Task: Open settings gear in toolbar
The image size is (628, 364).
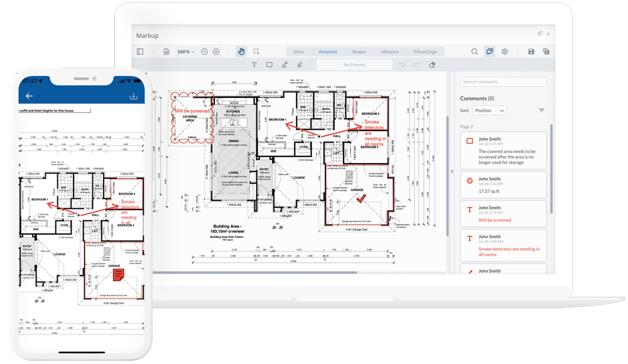Action: (x=504, y=51)
